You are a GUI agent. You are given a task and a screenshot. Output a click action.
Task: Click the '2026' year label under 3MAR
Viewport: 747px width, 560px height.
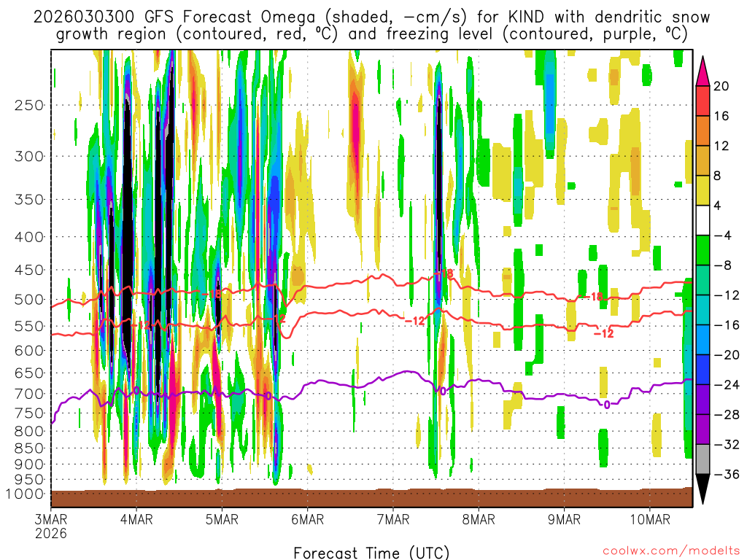(x=51, y=533)
